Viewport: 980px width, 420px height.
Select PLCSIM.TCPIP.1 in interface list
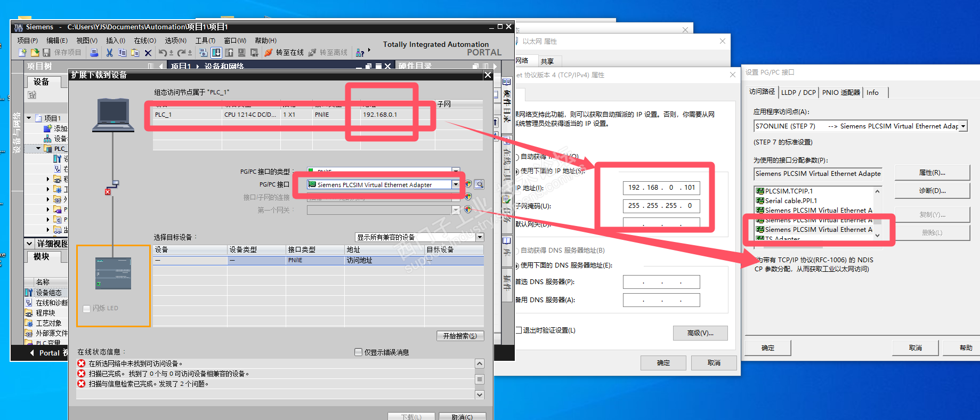click(789, 191)
